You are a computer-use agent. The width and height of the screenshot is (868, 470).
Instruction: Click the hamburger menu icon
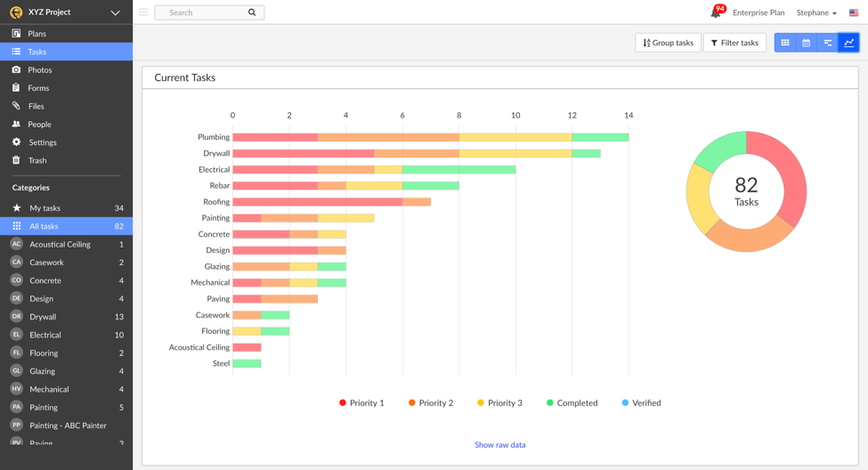143,12
